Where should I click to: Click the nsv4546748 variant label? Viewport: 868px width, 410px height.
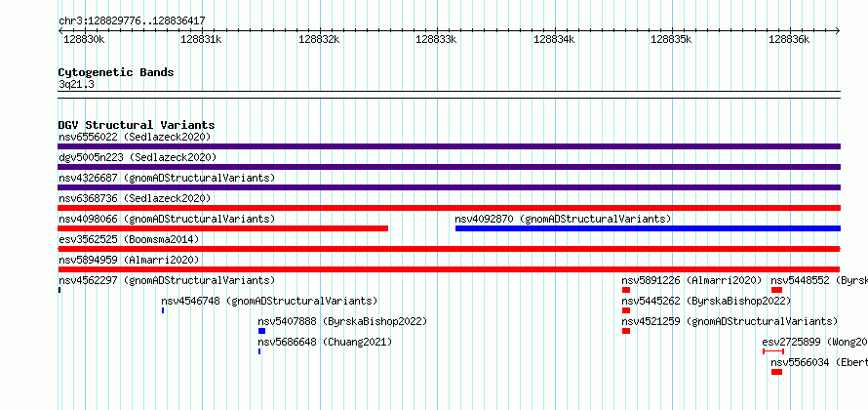point(269,301)
